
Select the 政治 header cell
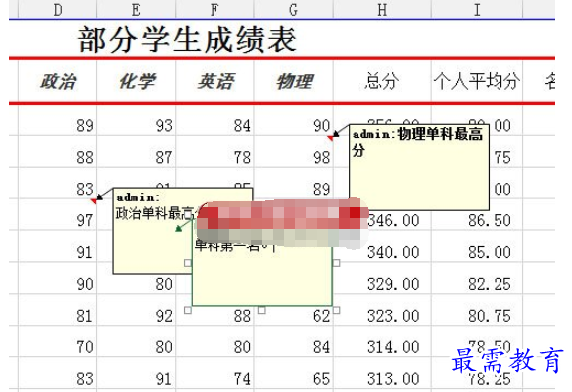pyautogui.click(x=58, y=81)
